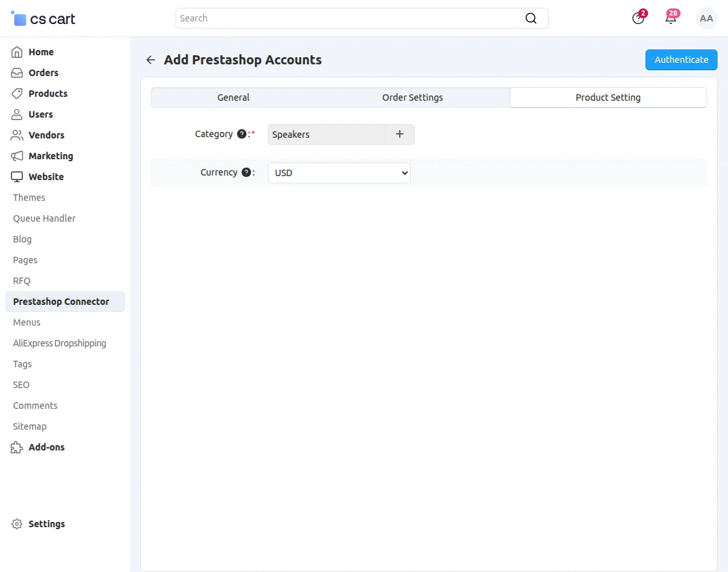Click the Category help tooltip icon

242,134
